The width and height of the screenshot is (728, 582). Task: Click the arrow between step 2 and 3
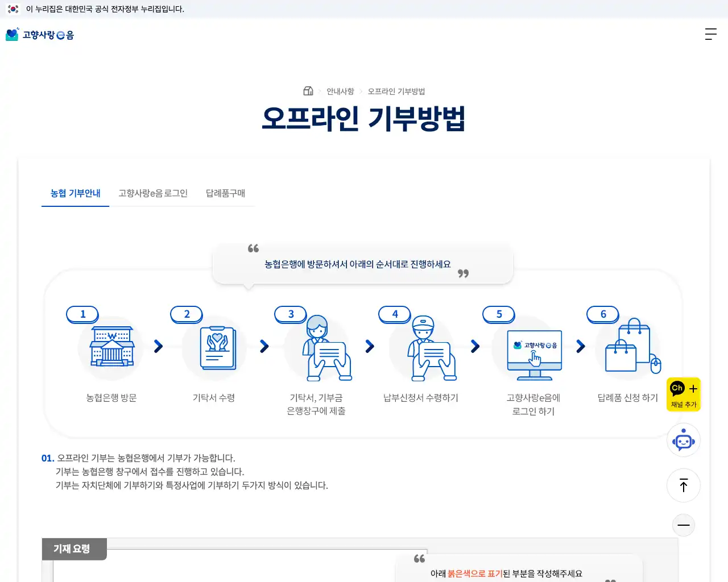[264, 346]
